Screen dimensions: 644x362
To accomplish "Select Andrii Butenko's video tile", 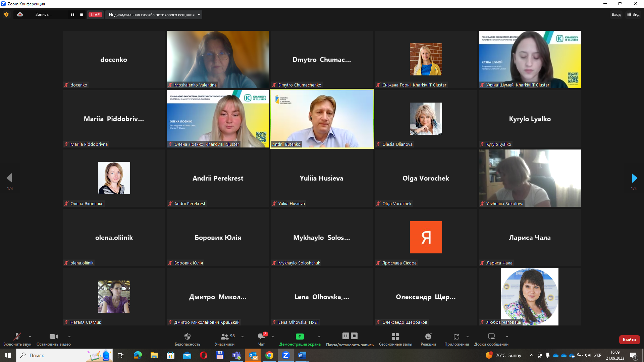I will [x=322, y=119].
